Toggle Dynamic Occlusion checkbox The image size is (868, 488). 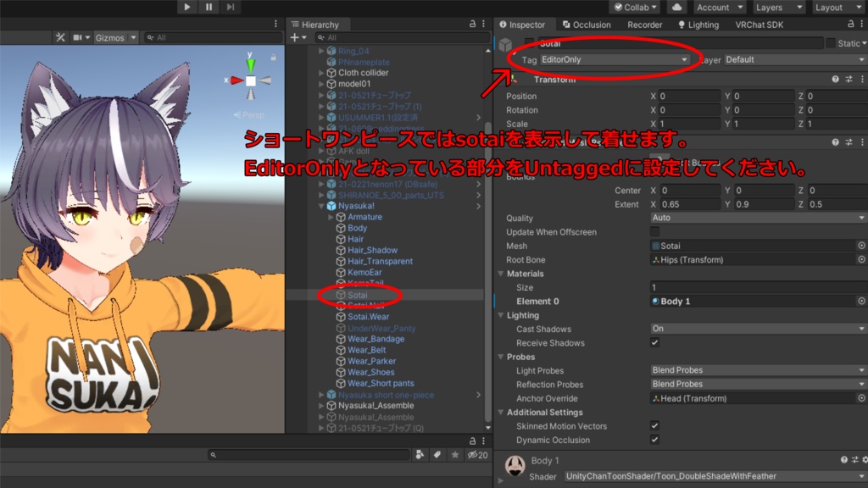655,440
